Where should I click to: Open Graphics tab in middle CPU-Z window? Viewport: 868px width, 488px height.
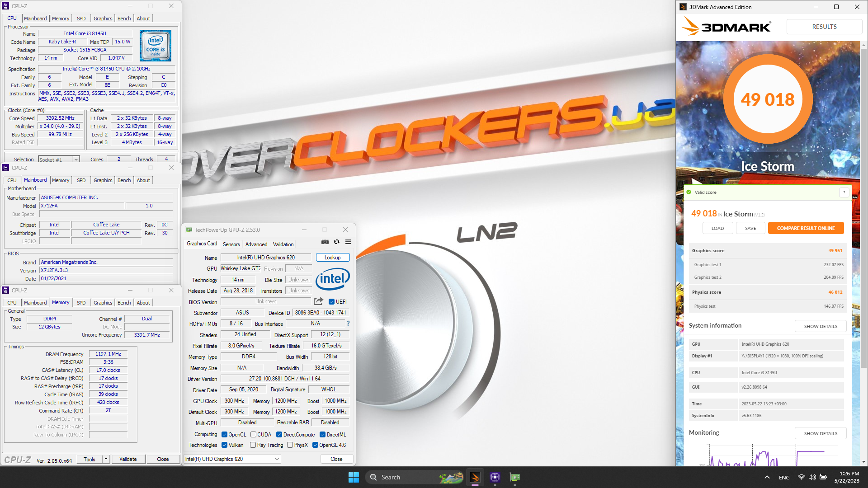point(103,180)
